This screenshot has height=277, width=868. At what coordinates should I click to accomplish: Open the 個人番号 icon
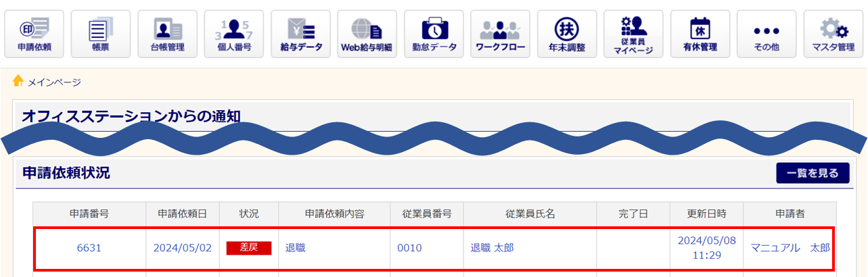point(234,34)
